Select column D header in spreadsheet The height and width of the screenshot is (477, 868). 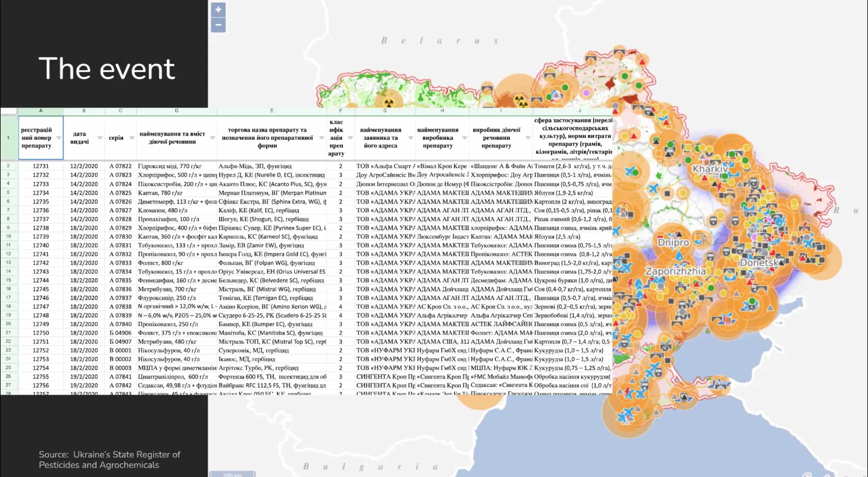177,111
